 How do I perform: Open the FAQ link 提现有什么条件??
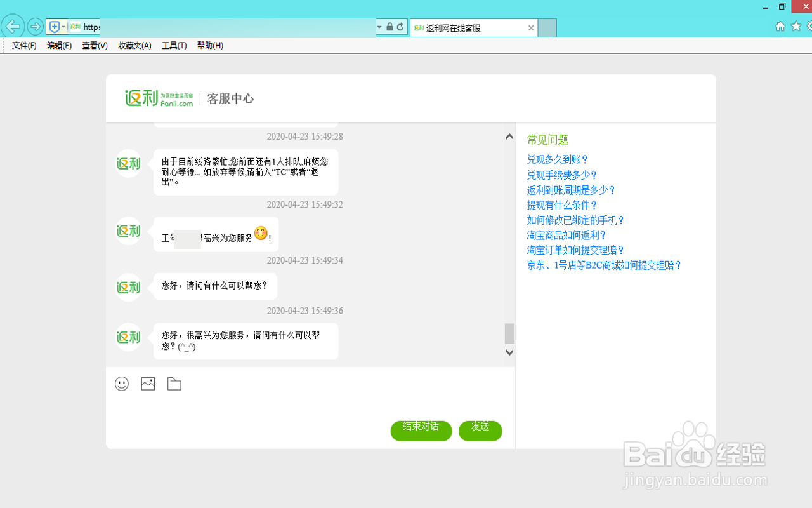(x=561, y=205)
